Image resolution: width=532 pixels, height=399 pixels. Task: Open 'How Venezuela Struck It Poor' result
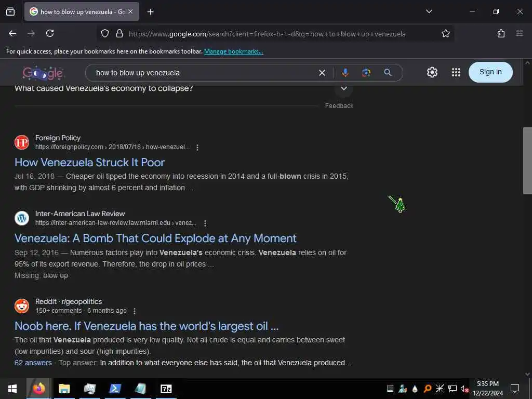tap(89, 162)
